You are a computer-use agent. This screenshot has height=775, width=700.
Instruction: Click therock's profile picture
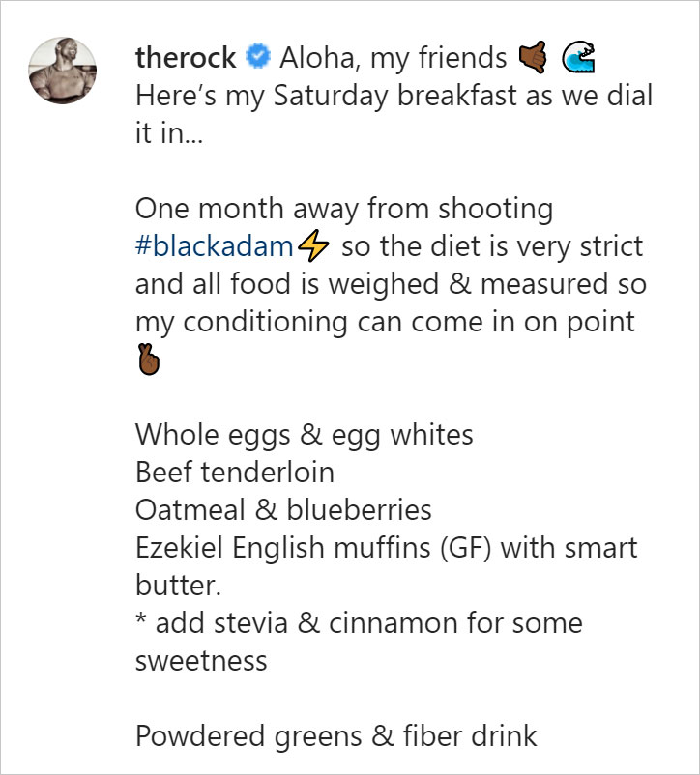tap(62, 69)
